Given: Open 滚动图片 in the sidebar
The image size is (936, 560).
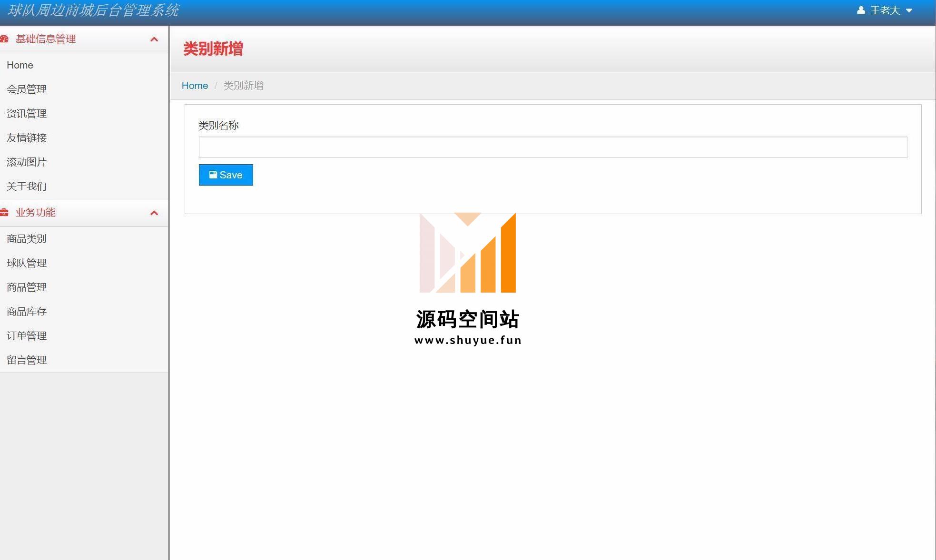Looking at the screenshot, I should pyautogui.click(x=27, y=162).
